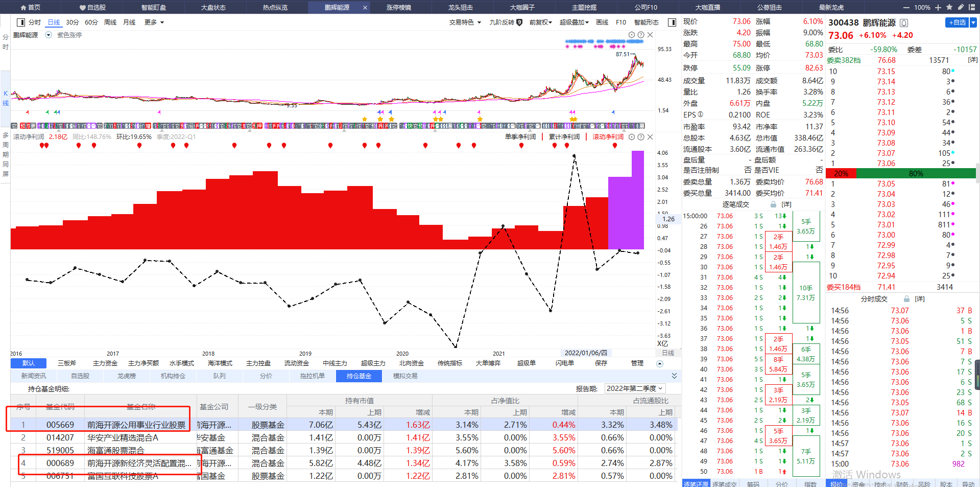Switch to 新闻资讯 tab

tap(34, 376)
